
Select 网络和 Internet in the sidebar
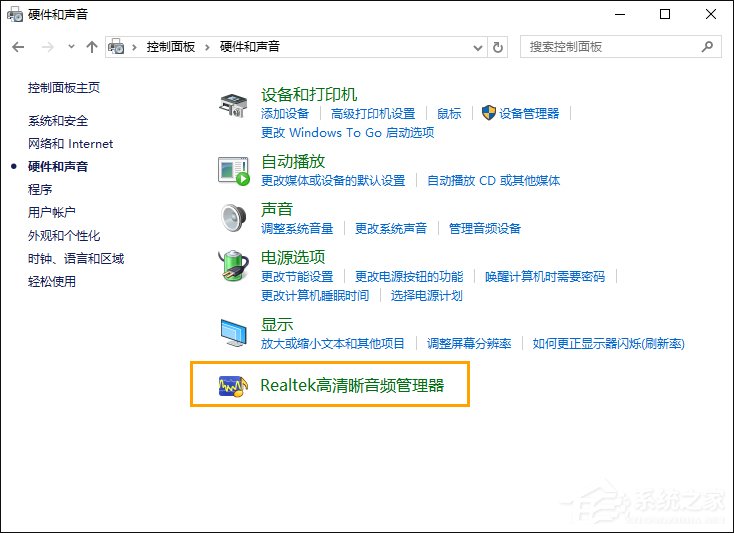(70, 143)
